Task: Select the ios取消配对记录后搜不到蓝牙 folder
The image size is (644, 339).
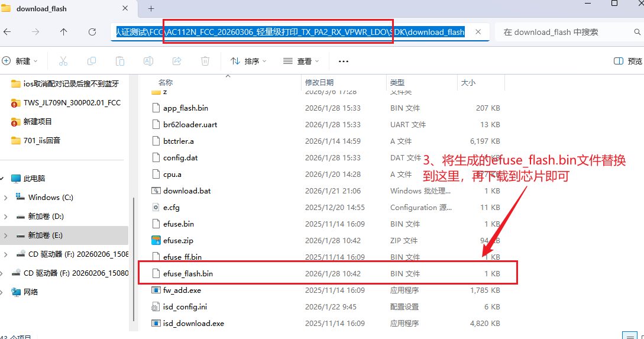Action: point(65,84)
